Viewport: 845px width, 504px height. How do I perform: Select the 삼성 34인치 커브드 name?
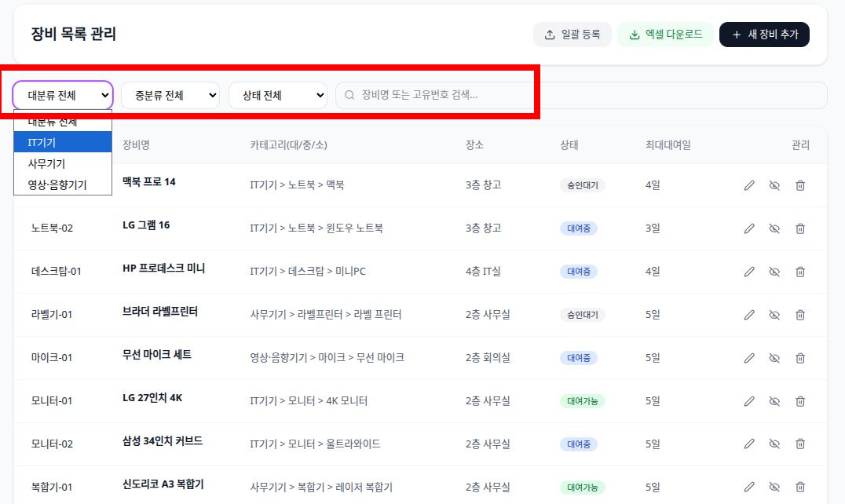(163, 441)
